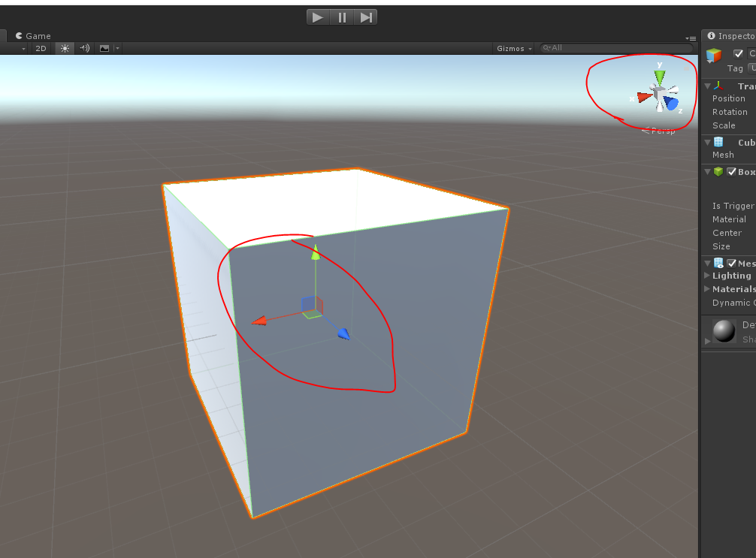Click the Is Trigger label
This screenshot has height=558, width=756.
[x=733, y=206]
